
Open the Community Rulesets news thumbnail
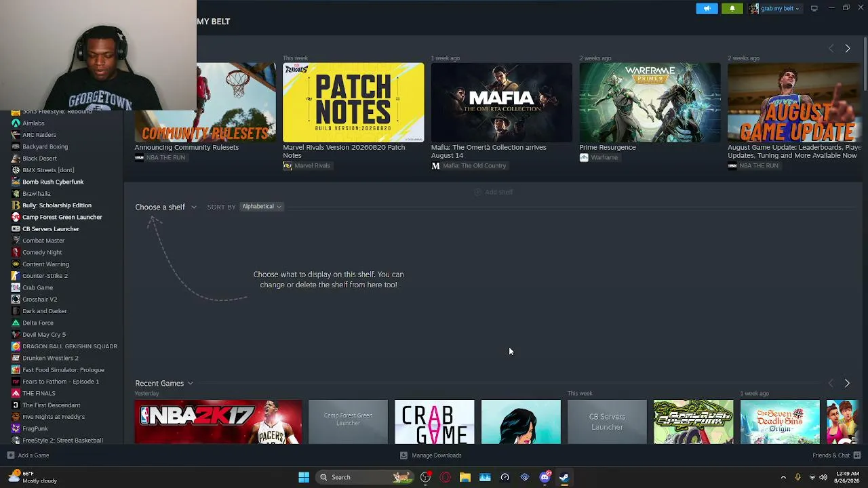pos(205,102)
